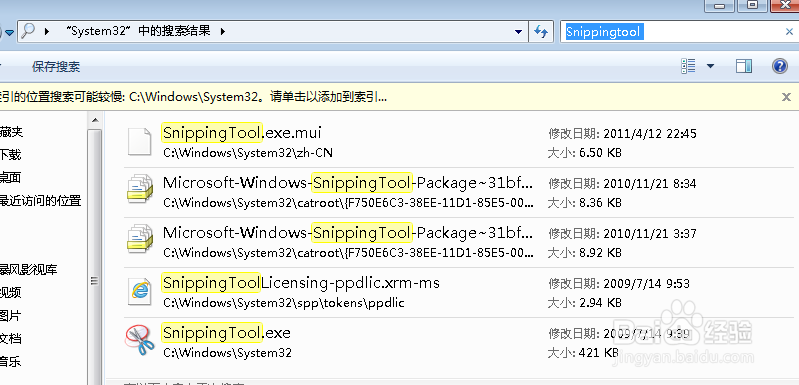Screen dimensions: 799x385
Task: Select 收藏夹 favorites in sidebar
Action: point(12,132)
